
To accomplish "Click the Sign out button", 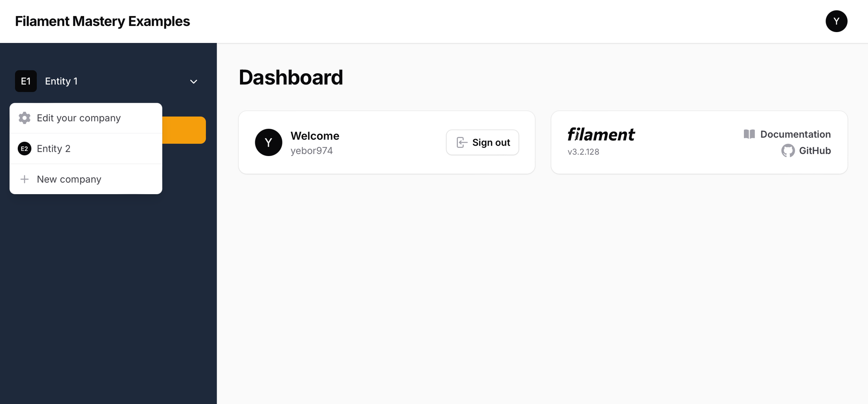I will click(482, 142).
